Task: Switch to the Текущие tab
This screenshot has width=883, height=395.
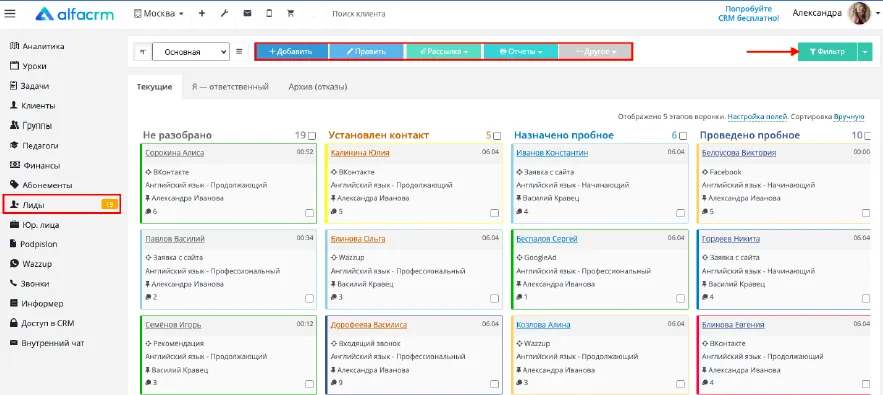Action: 154,87
